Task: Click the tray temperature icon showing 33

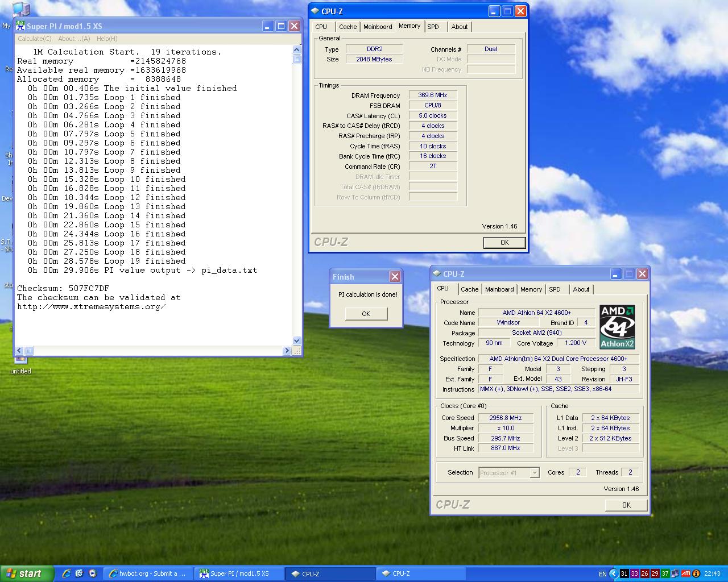Action: 634,574
